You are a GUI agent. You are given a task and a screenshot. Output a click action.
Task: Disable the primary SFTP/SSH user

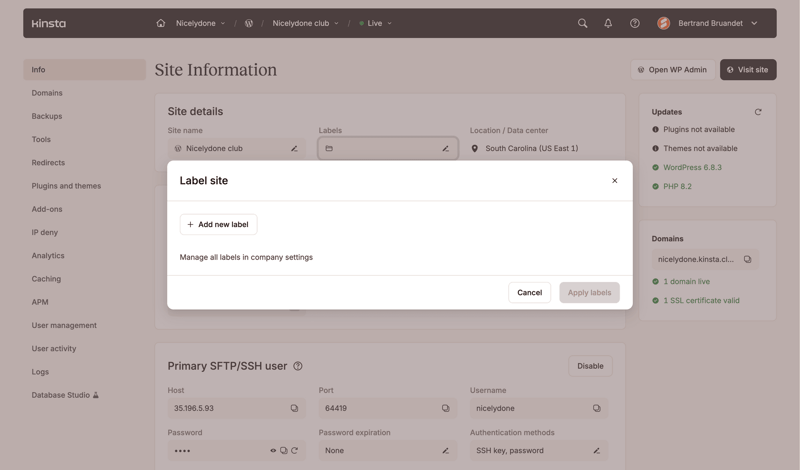pos(590,366)
